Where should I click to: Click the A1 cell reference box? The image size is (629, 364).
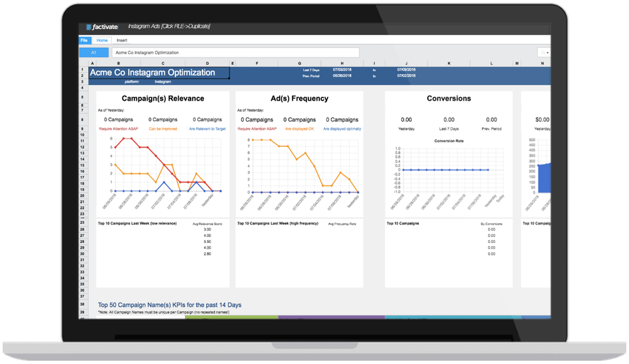(x=93, y=52)
